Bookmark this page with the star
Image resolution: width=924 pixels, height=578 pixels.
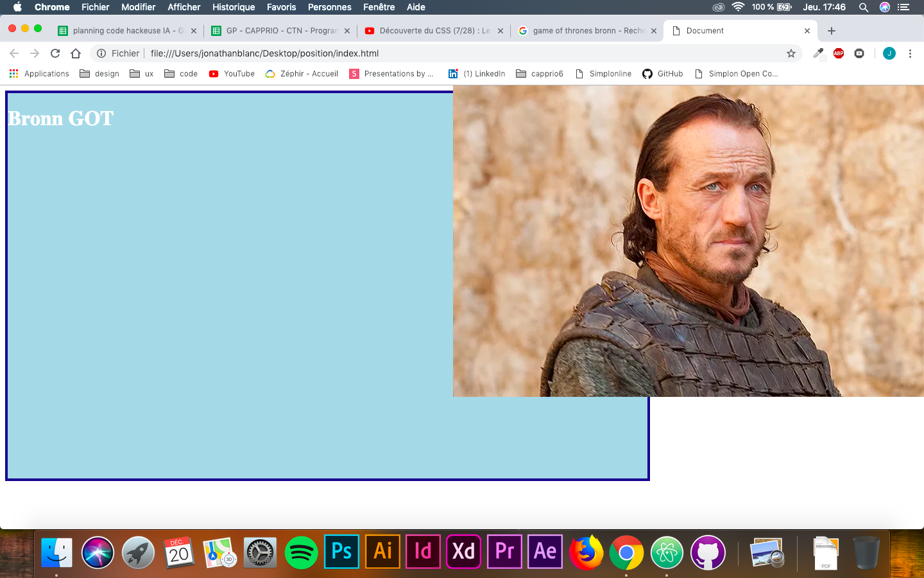pyautogui.click(x=791, y=53)
